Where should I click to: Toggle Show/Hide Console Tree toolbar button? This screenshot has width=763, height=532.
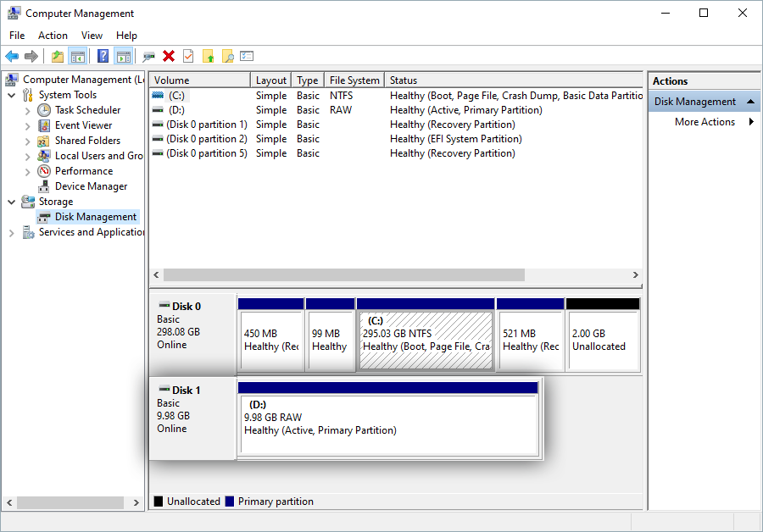[78, 57]
